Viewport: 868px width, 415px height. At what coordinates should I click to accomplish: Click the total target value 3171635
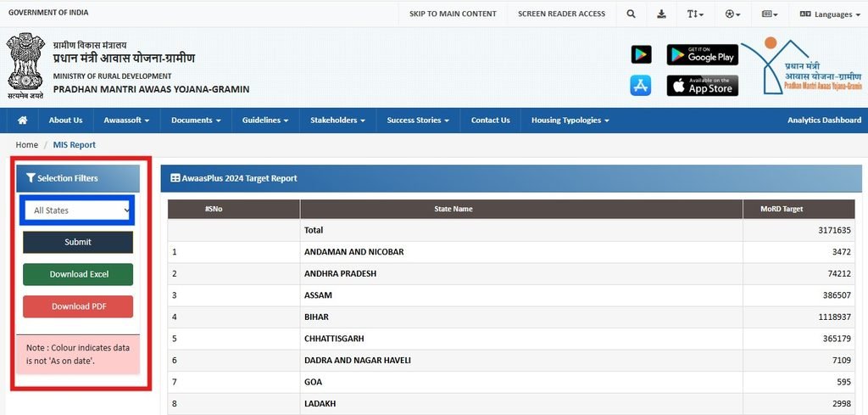pyautogui.click(x=834, y=230)
